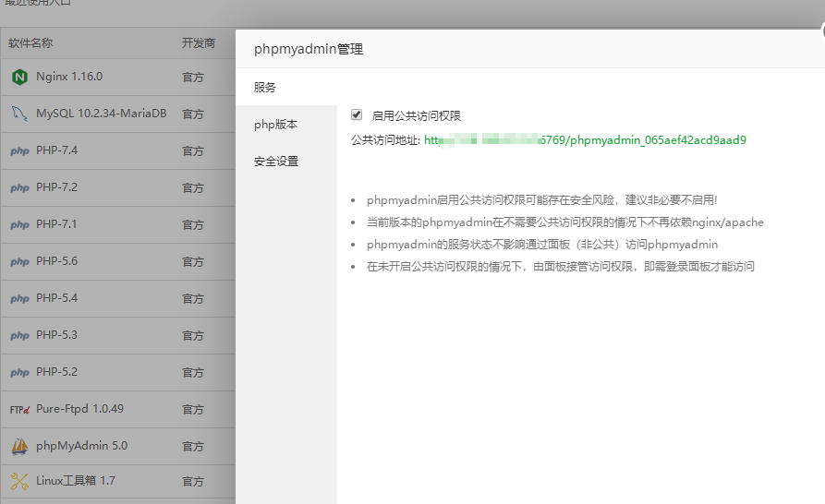Click the Pure-Ftpd FTP icon
Viewport: 825px width, 504px height.
[x=19, y=410]
